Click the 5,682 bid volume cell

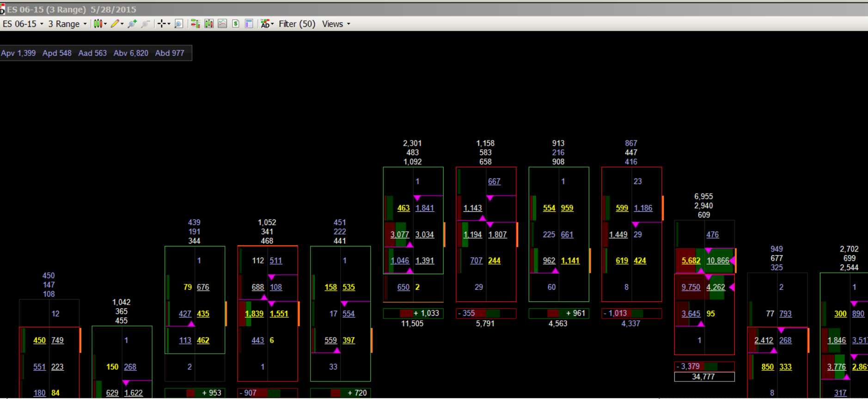point(691,261)
